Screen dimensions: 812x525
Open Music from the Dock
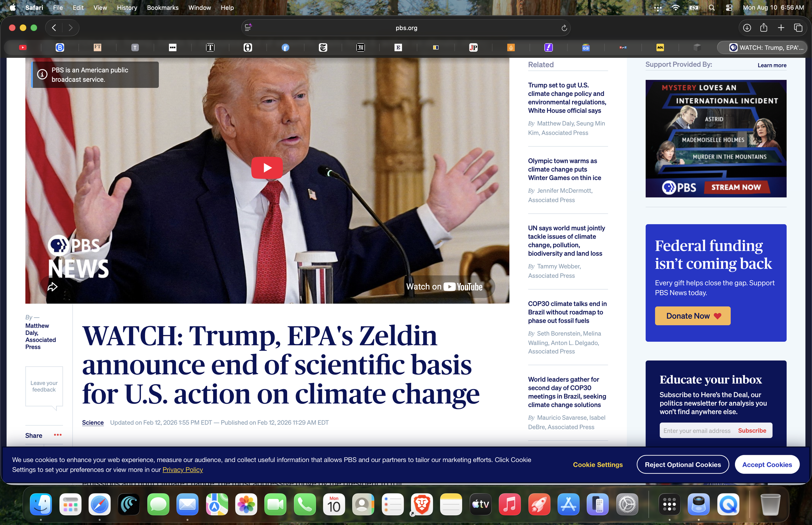pyautogui.click(x=509, y=504)
